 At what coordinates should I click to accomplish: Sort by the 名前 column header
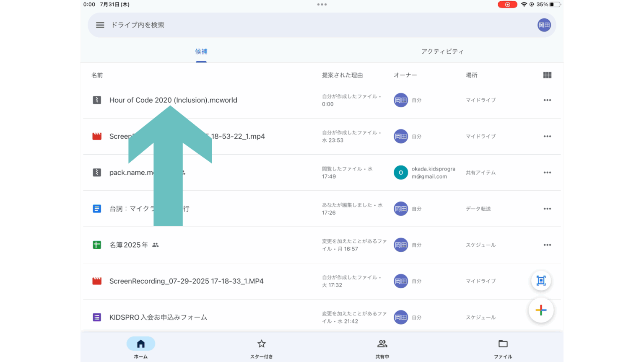point(97,75)
